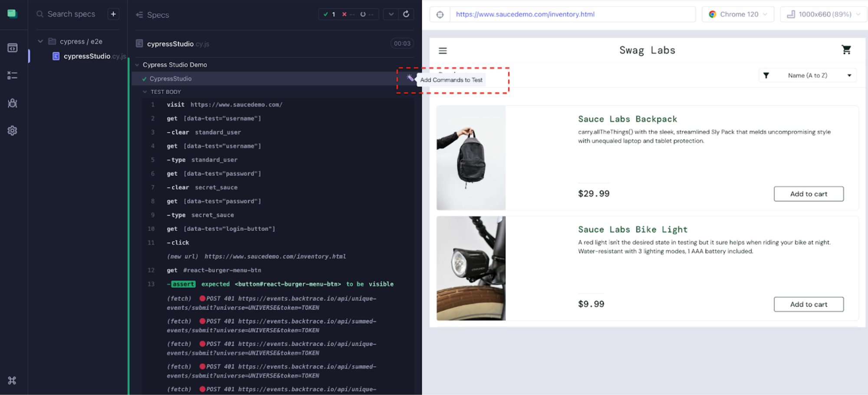Click Add Commands to Test wand
Screen dimensions: 868x395
[x=410, y=78]
